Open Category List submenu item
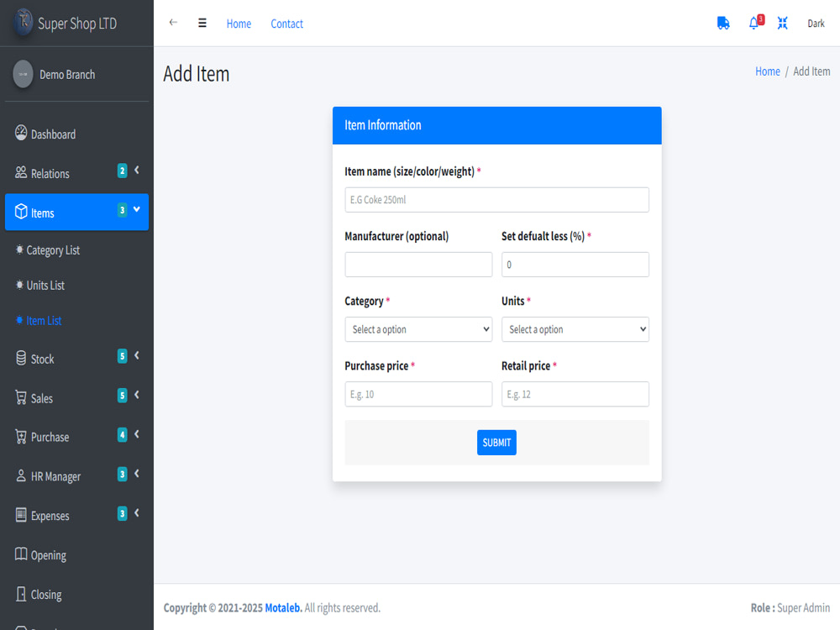This screenshot has height=630, width=840. pos(76,250)
